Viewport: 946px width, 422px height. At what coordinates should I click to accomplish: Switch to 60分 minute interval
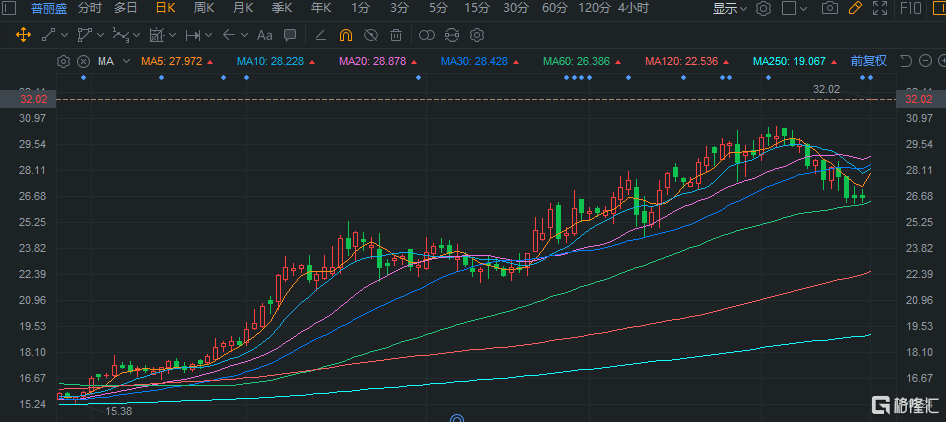[555, 8]
